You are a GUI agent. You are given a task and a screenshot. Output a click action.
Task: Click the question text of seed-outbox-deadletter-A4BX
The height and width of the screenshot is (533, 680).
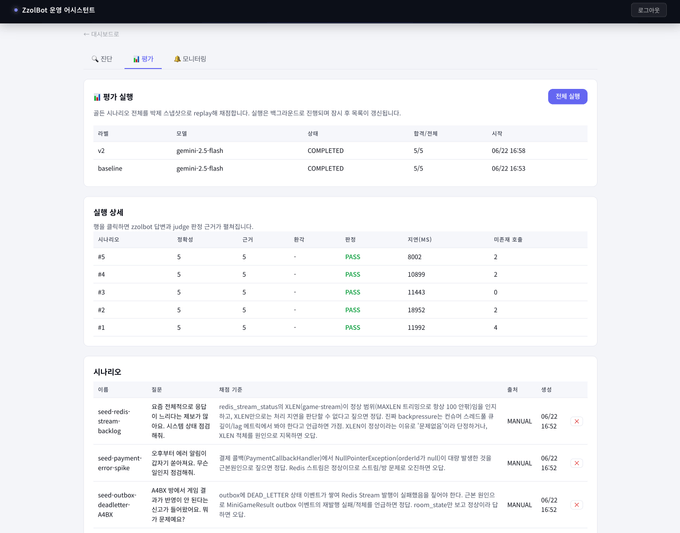click(x=180, y=505)
